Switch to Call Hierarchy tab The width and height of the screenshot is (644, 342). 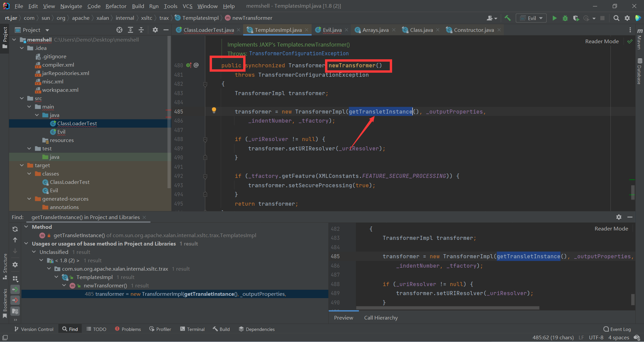coord(381,318)
